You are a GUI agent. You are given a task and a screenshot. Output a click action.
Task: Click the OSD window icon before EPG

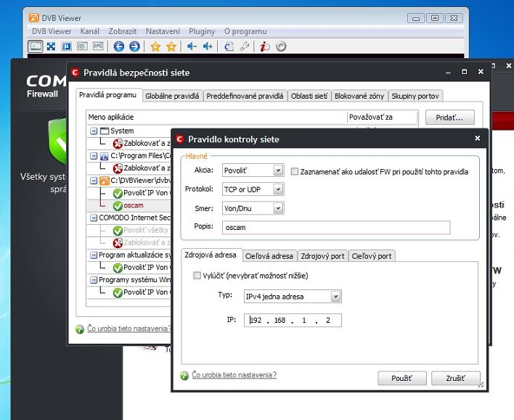(x=82, y=46)
